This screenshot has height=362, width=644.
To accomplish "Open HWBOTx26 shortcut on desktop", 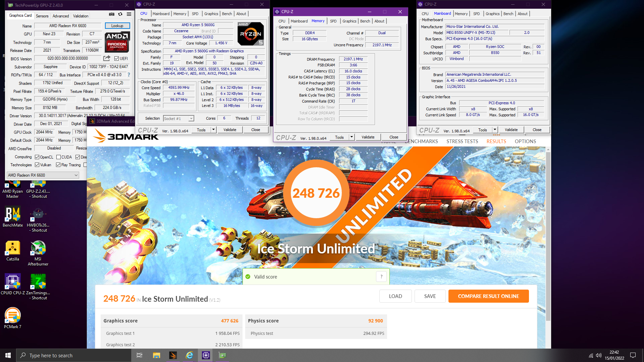I will point(38,219).
